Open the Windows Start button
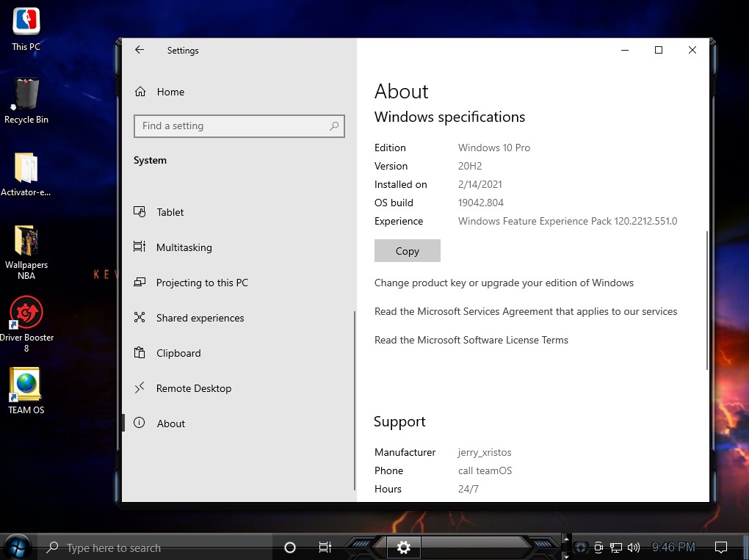 (18, 547)
